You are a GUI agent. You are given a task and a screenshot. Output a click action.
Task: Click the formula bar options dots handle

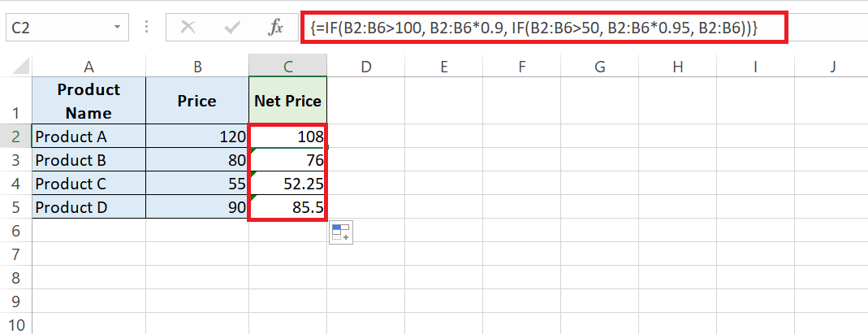click(x=147, y=27)
